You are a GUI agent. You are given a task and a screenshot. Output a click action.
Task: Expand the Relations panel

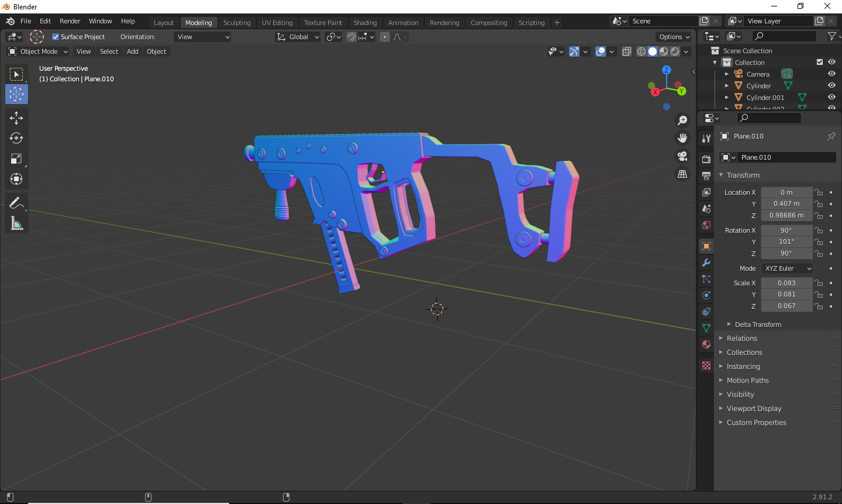pos(741,339)
